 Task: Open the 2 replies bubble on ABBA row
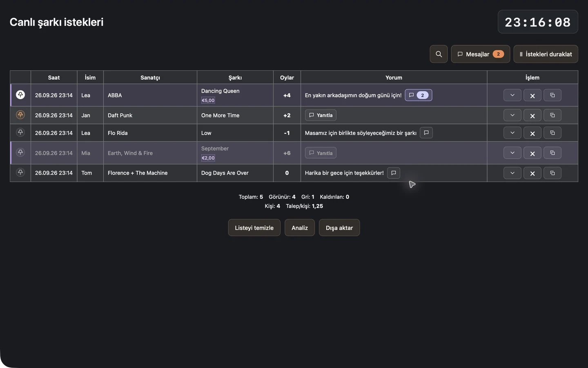pos(419,95)
